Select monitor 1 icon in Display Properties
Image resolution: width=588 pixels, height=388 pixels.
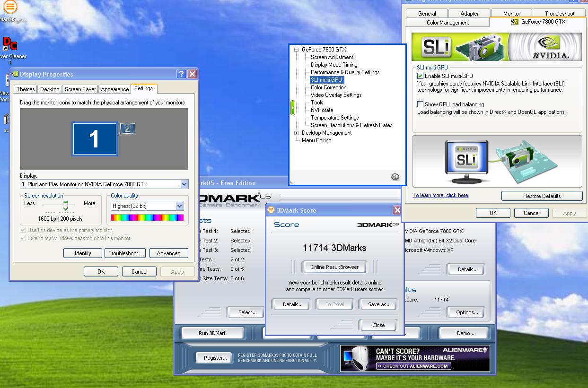click(94, 139)
